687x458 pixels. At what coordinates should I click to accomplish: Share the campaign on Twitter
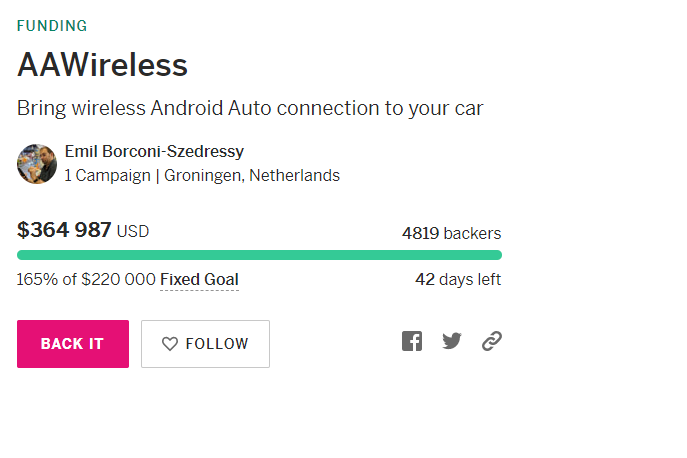coord(452,341)
